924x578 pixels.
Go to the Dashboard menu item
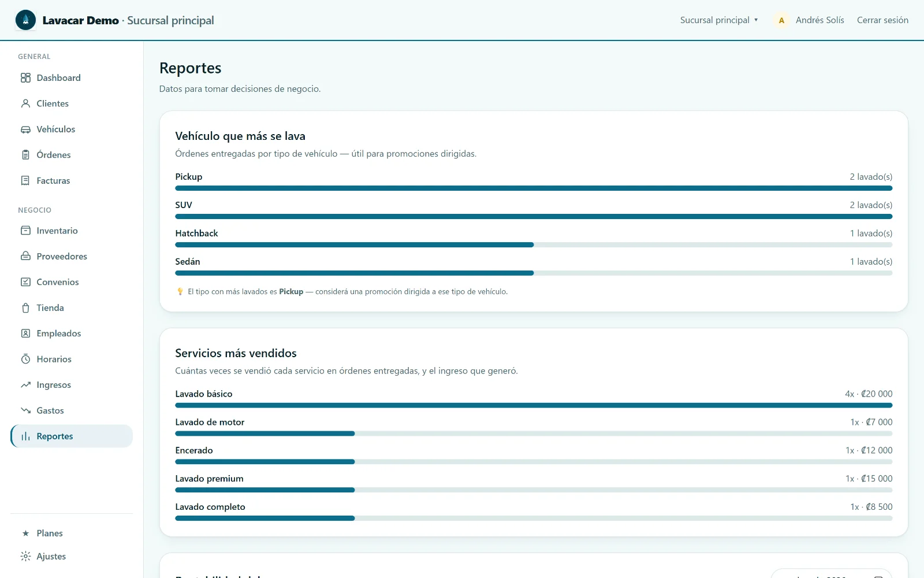tap(58, 78)
